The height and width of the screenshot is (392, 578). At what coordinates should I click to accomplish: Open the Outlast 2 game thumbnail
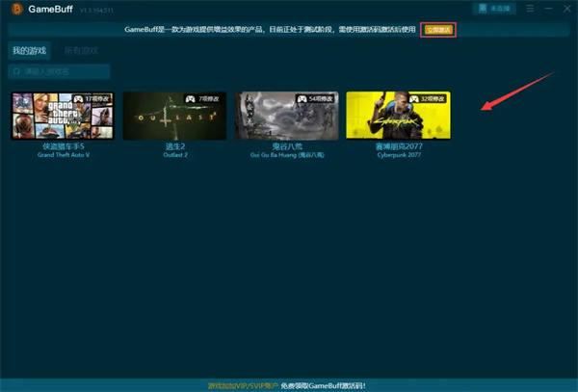coord(174,116)
